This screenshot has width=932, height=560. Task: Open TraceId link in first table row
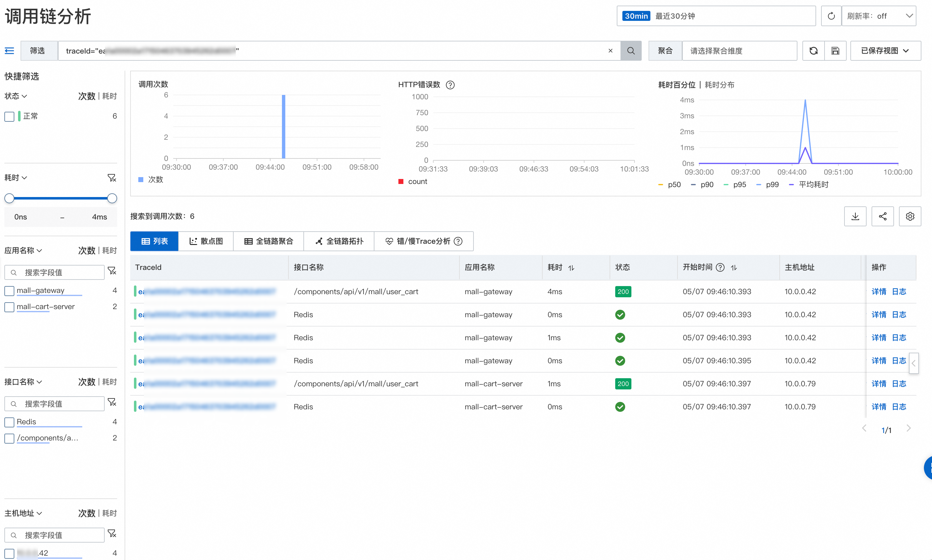(207, 292)
